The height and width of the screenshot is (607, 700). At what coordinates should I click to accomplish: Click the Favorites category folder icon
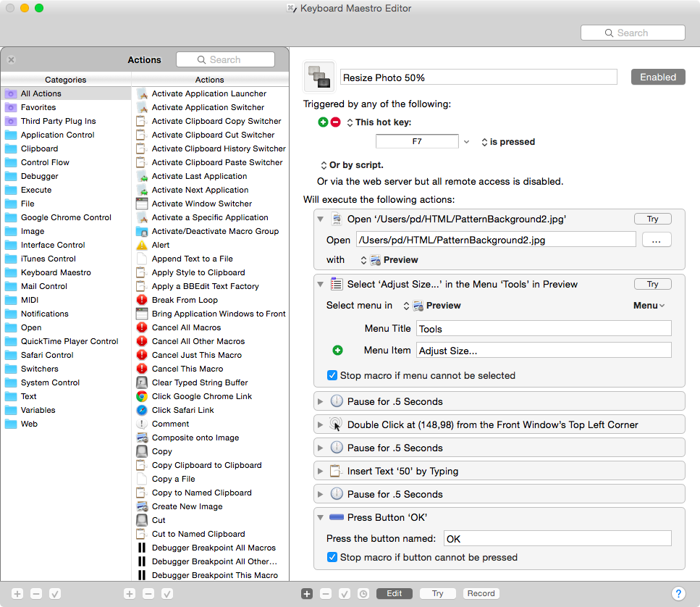[11, 107]
